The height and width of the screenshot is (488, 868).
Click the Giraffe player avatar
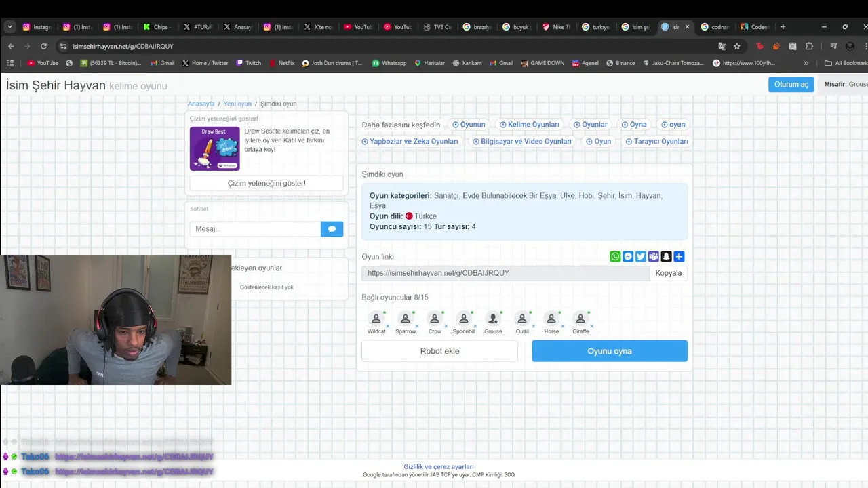point(580,319)
